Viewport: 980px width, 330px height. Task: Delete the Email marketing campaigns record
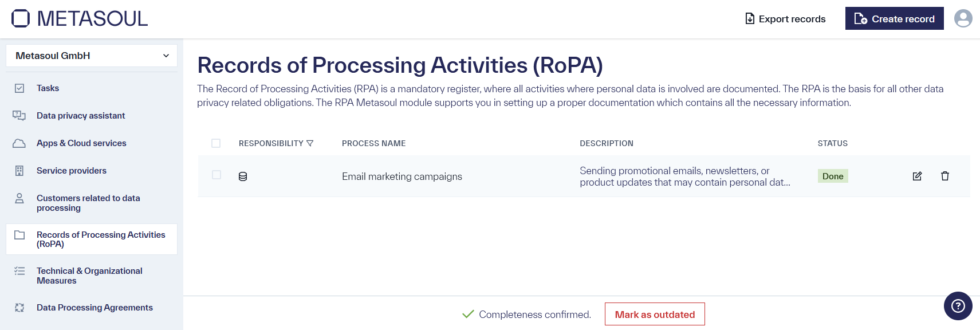[945, 176]
